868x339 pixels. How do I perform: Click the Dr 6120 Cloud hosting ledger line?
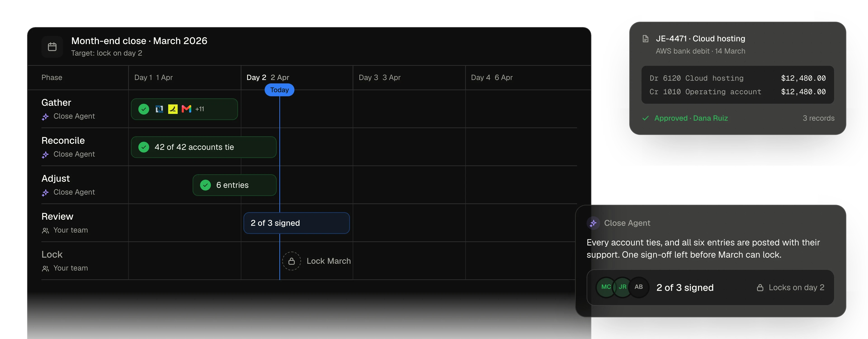[x=738, y=78]
